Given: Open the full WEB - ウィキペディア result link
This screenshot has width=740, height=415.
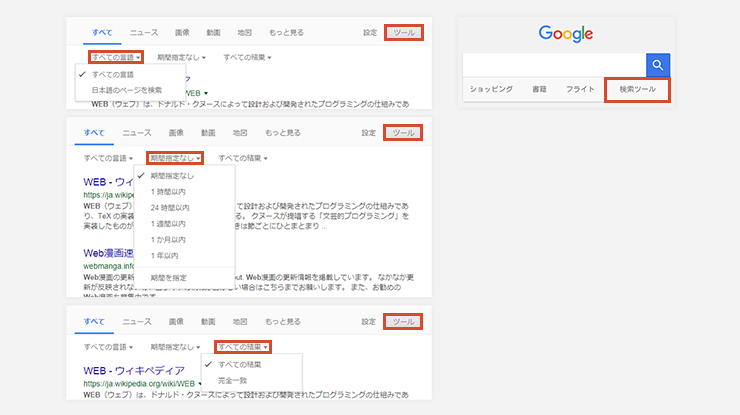Looking at the screenshot, I should [134, 371].
